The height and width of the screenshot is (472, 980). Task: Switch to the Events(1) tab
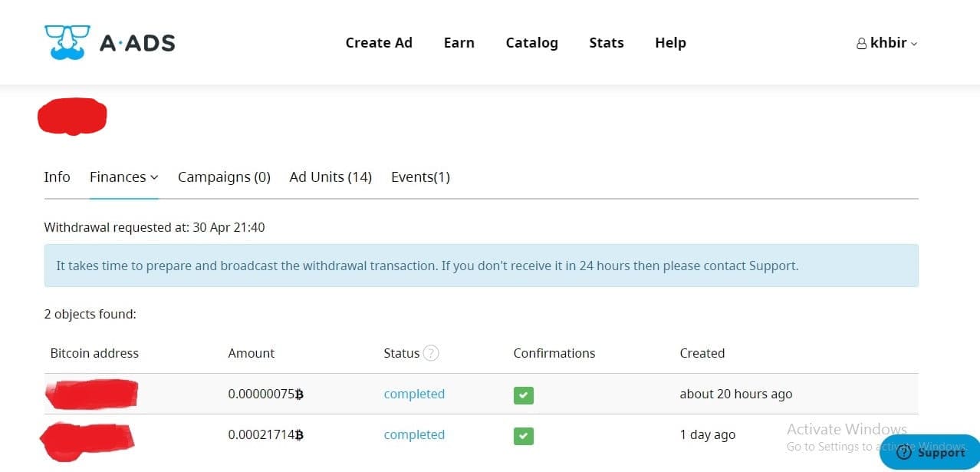tap(420, 177)
